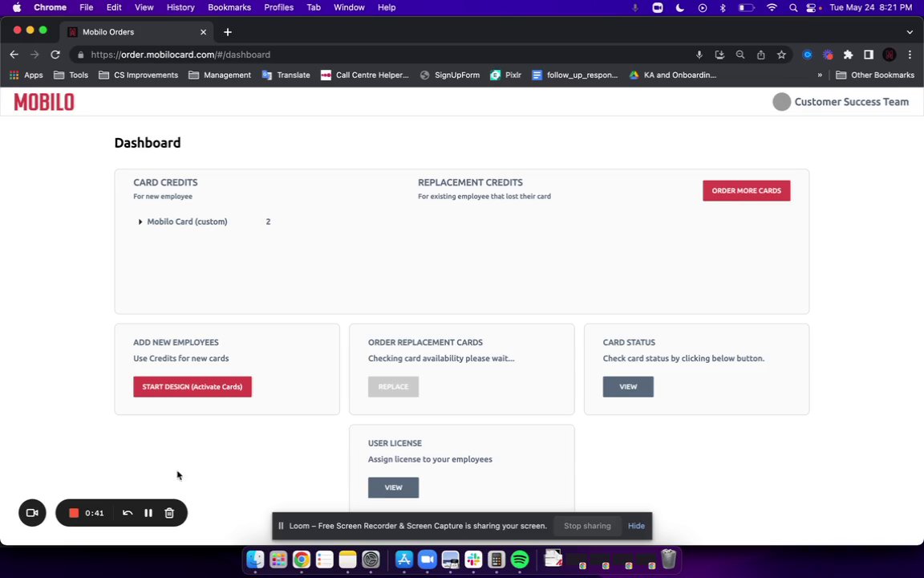Open the Tools bookmark folder
Image resolution: width=924 pixels, height=578 pixels.
pos(71,75)
